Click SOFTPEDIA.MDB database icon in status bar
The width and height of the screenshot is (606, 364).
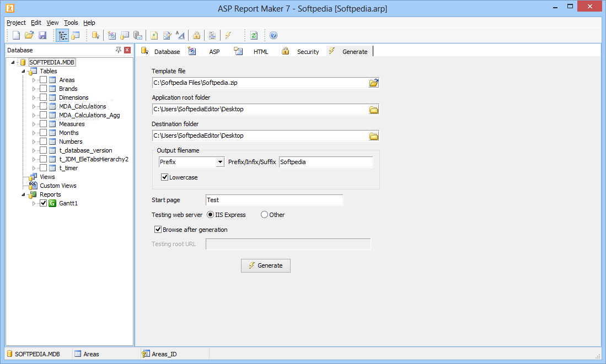click(x=10, y=354)
